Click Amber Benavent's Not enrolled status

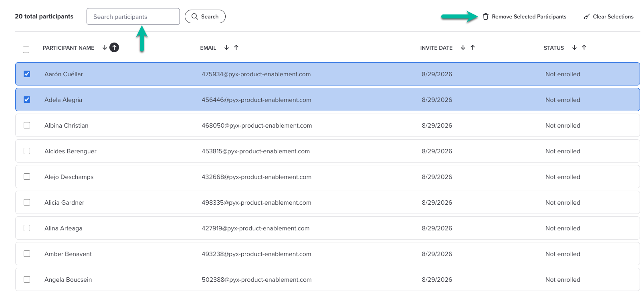pos(563,254)
